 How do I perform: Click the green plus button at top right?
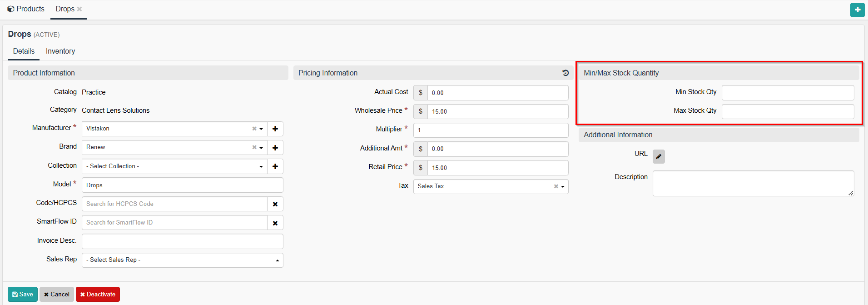click(857, 10)
